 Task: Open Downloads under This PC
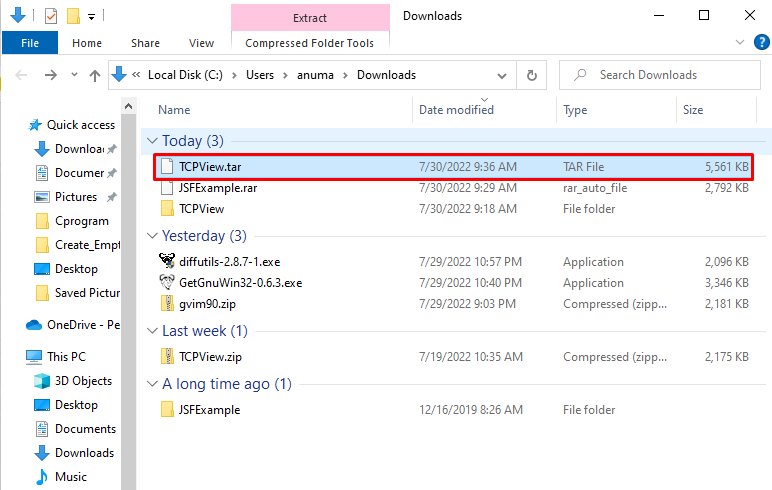pyautogui.click(x=84, y=453)
